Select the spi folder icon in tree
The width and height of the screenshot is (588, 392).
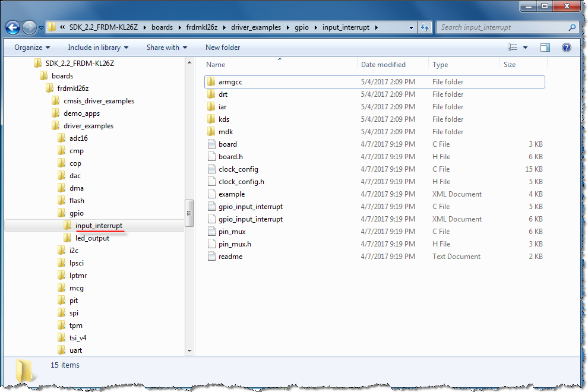(62, 313)
